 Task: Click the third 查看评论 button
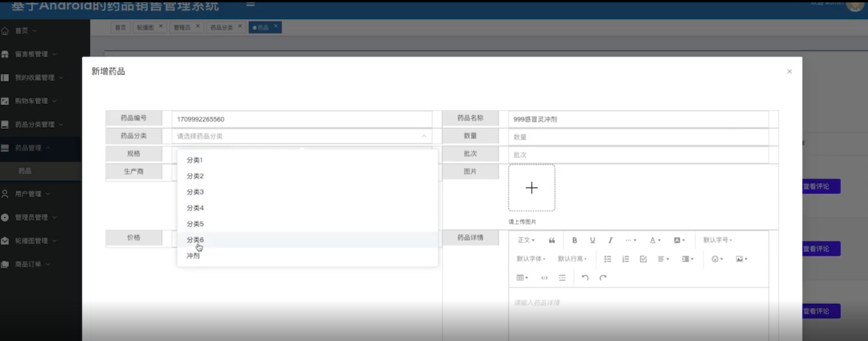point(821,311)
